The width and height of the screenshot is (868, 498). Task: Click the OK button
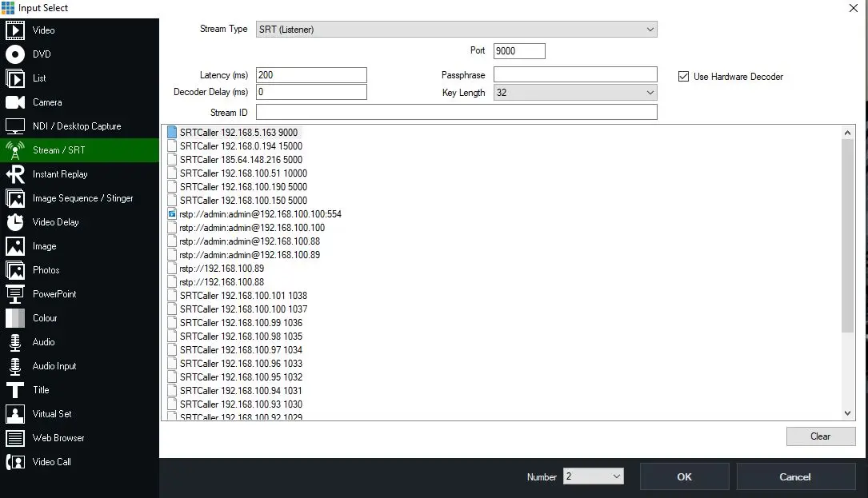(684, 476)
